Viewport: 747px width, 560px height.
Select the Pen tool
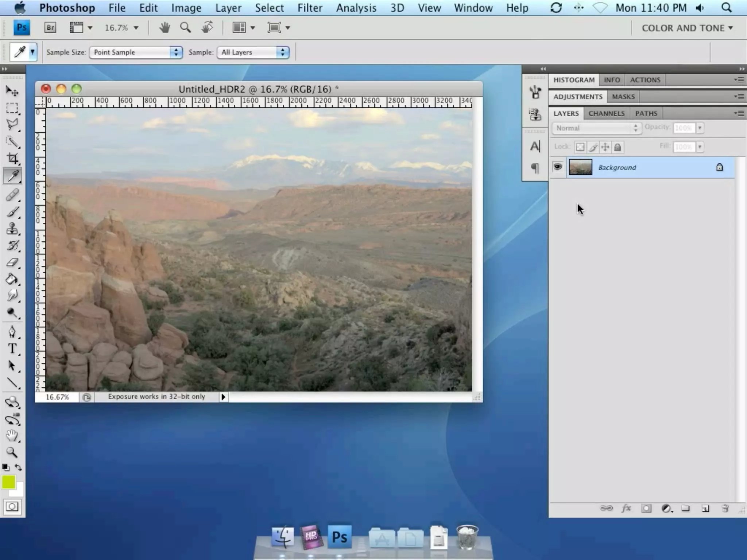(12, 331)
